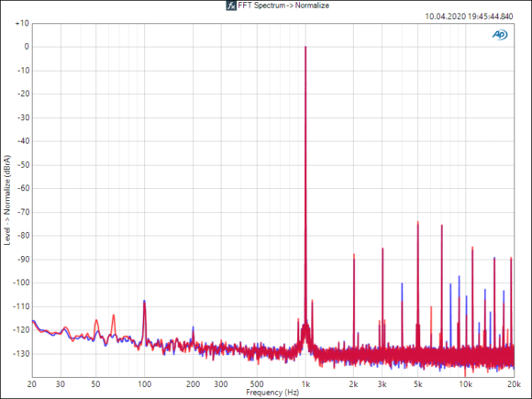Click the 5k harmonic peak tip
Image resolution: width=532 pixels, height=399 pixels.
coord(418,222)
